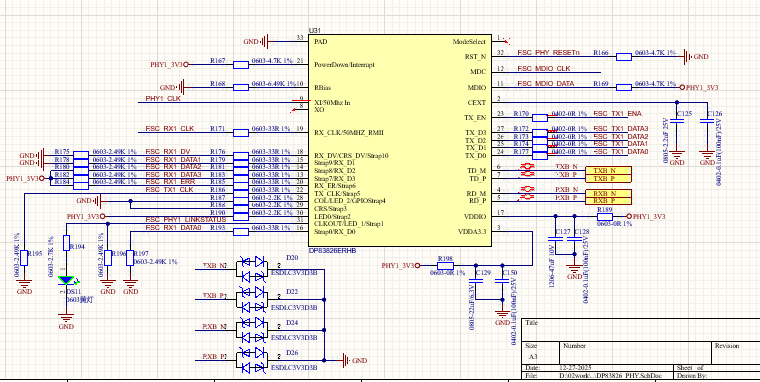Select vertical resistor R197 symbol
The width and height of the screenshot is (760, 382).
click(130, 258)
